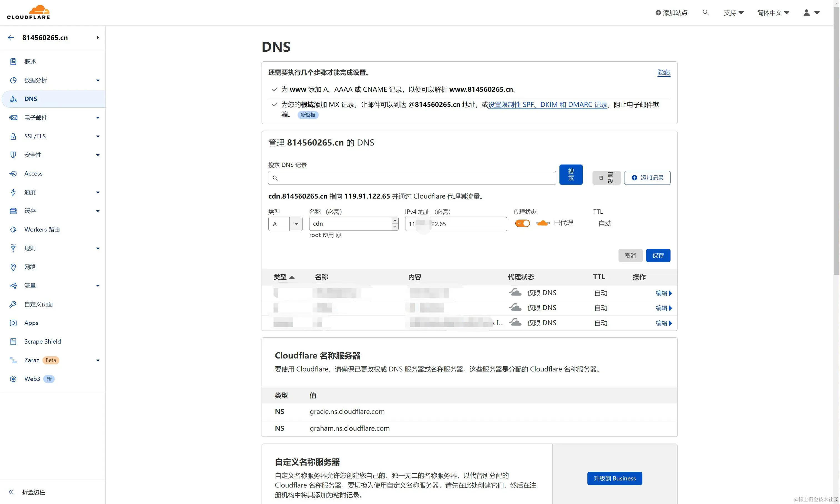Select the DNS sidebar menu item
The width and height of the screenshot is (840, 504).
[x=31, y=99]
